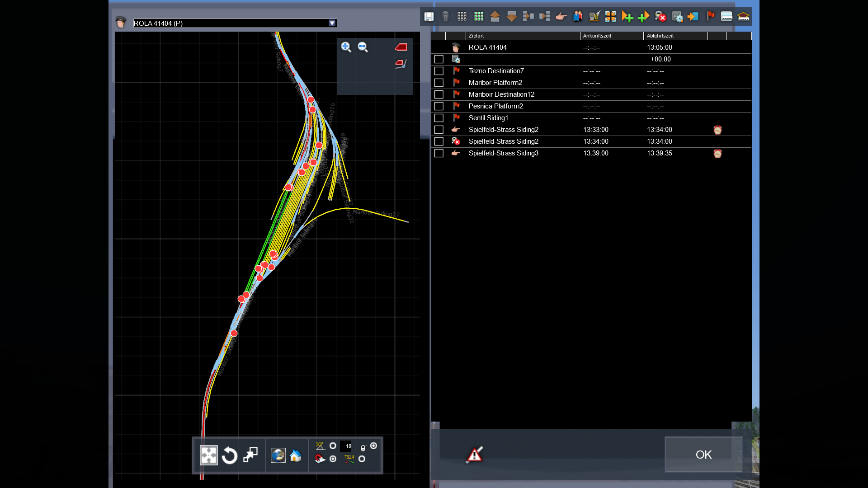This screenshot has height=488, width=868.
Task: Click the four-arrows consist operation icon
Action: point(611,17)
